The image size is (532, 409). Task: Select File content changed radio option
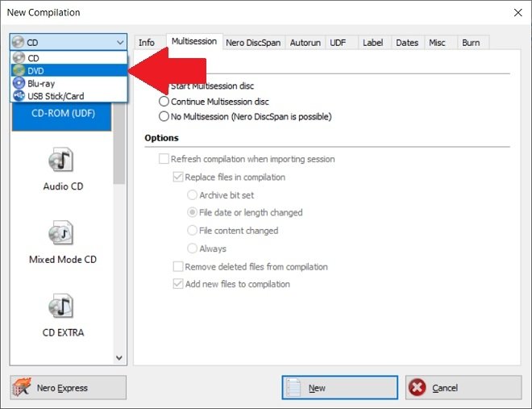(193, 231)
